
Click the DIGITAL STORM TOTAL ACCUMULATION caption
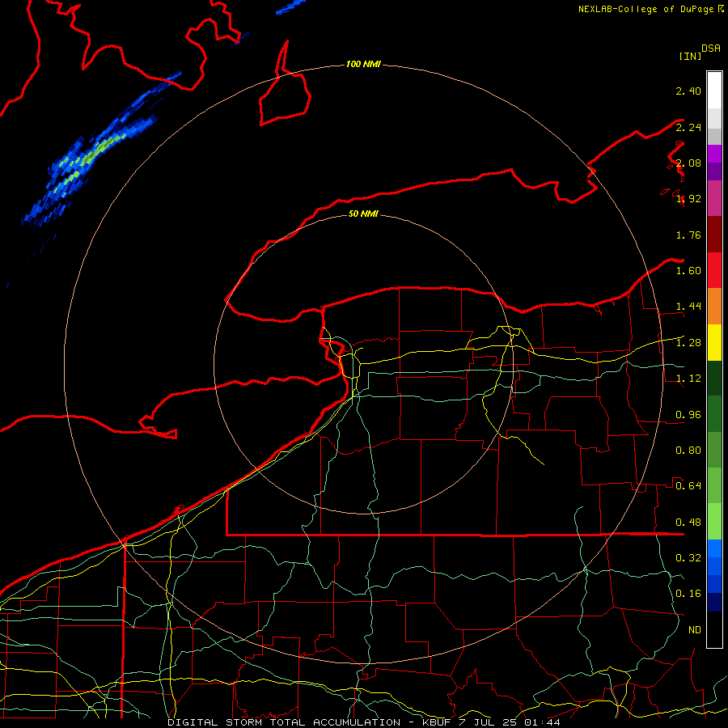(x=284, y=722)
